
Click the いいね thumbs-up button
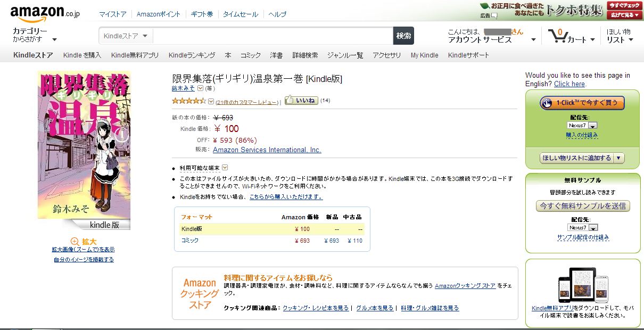tap(301, 100)
